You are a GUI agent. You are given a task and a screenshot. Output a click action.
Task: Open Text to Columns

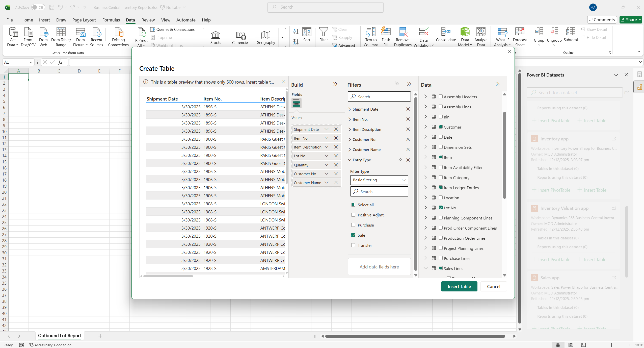point(370,37)
